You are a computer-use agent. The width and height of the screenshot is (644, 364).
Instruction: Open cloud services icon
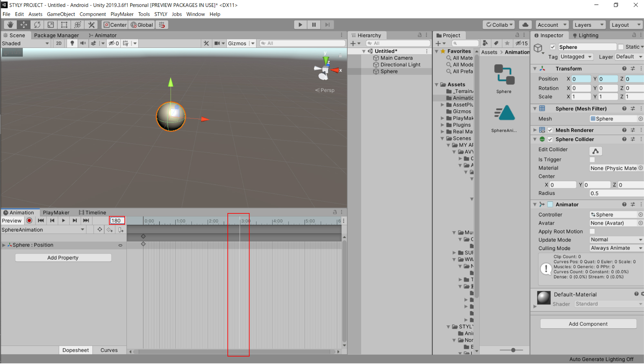click(x=525, y=25)
